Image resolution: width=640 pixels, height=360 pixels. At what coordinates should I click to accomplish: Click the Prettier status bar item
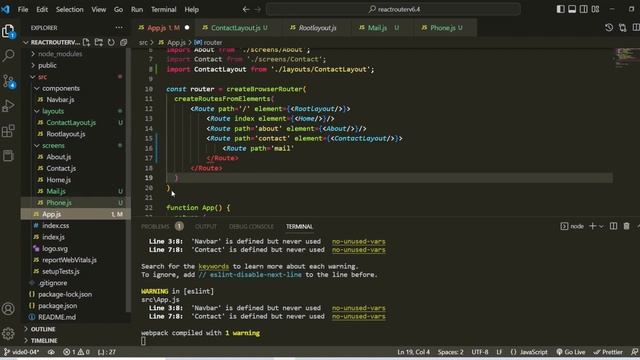tap(608, 352)
